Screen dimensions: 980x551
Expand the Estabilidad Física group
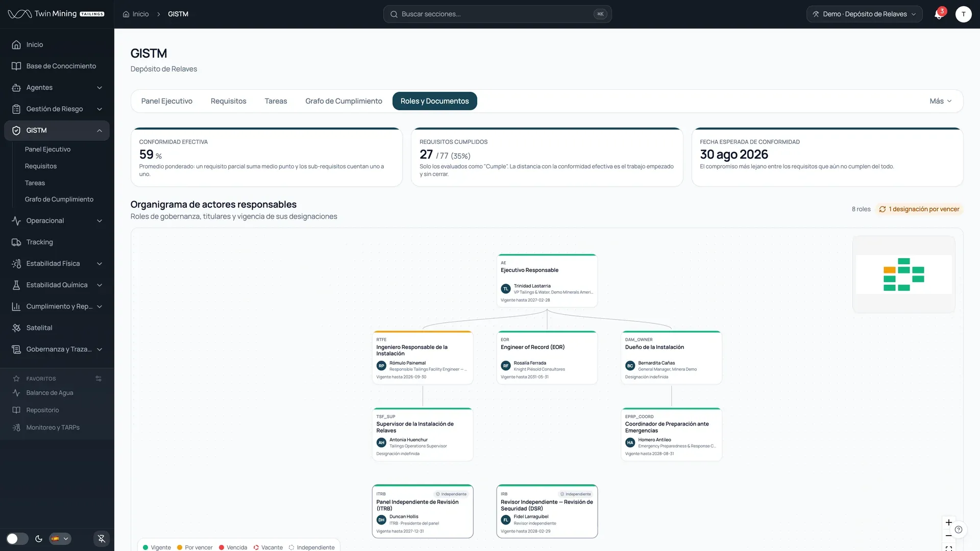click(x=57, y=264)
